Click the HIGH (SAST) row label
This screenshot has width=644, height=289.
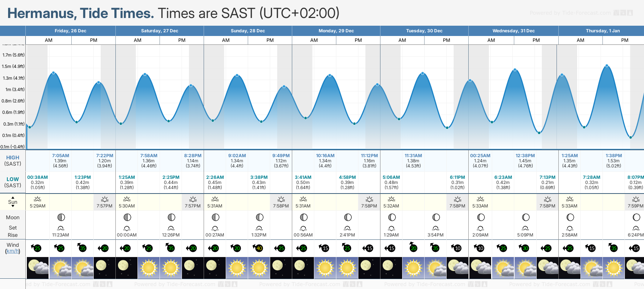13,160
